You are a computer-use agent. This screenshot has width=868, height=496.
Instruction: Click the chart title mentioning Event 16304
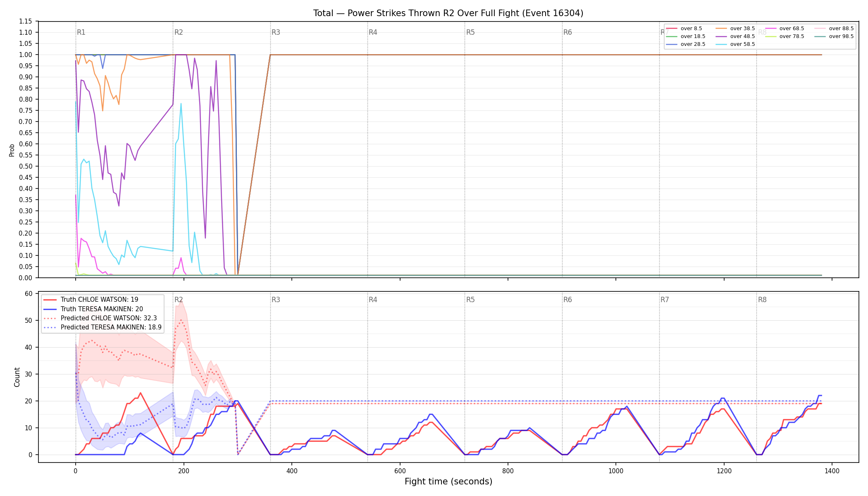[448, 13]
